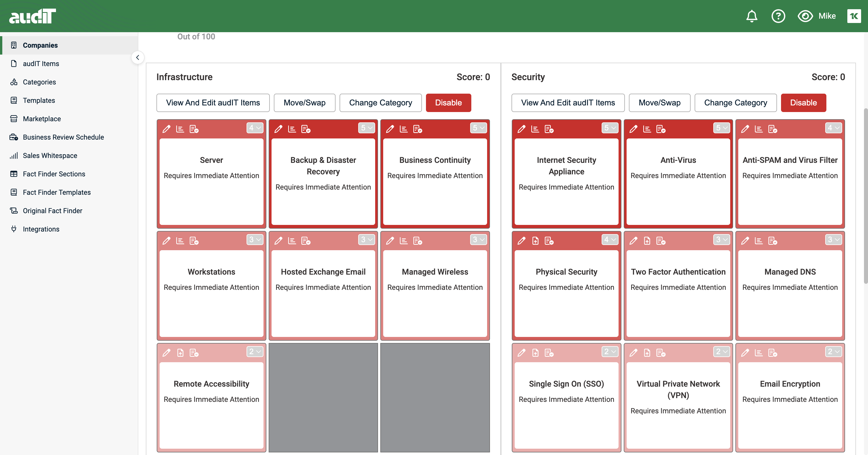Open the help question mark icon
868x455 pixels.
tap(778, 16)
